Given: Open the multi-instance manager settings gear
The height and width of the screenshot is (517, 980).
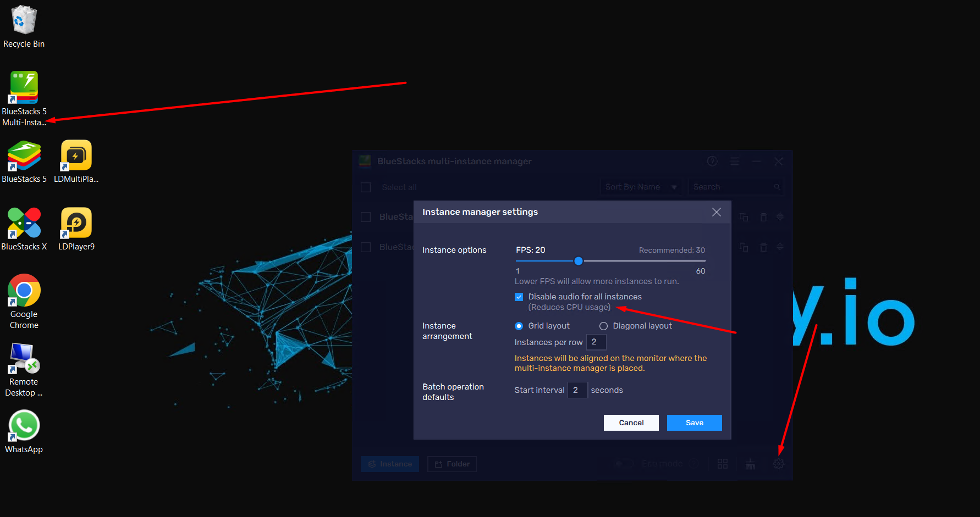Looking at the screenshot, I should pos(779,464).
